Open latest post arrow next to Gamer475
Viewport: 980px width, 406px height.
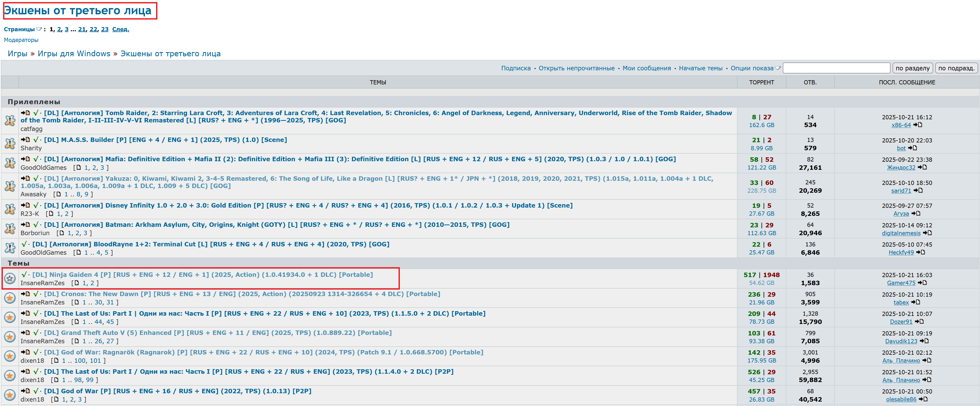click(x=922, y=283)
